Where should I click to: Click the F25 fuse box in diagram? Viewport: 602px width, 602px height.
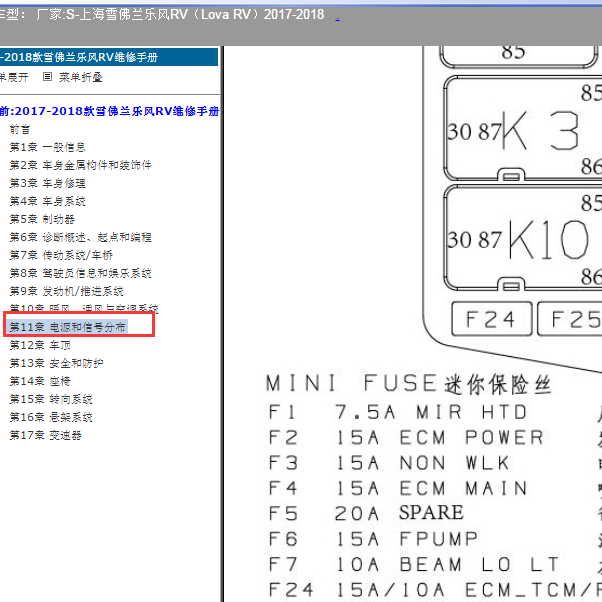(x=570, y=319)
